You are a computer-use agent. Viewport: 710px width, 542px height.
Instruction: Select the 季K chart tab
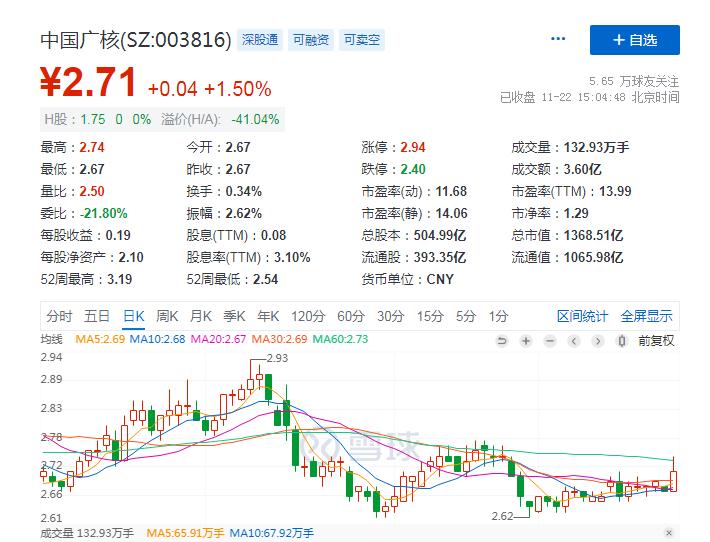[x=234, y=316]
